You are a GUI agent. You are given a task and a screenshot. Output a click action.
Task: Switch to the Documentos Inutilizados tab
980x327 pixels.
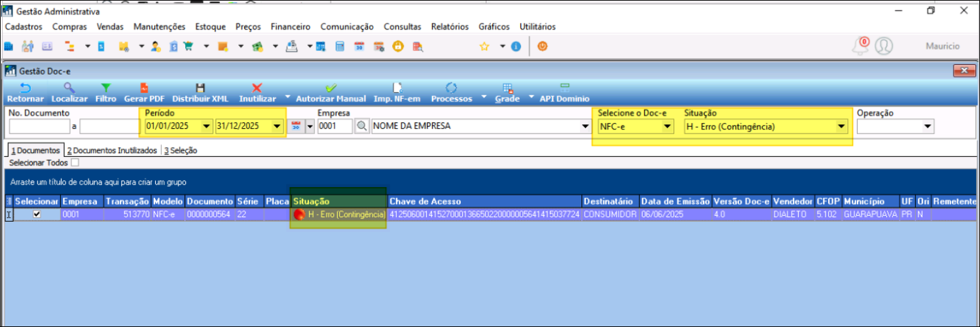click(112, 150)
